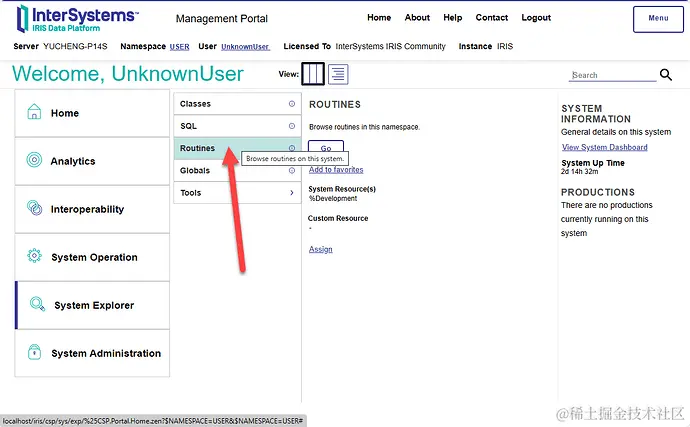Click the circle icon beside Globals

pyautogui.click(x=292, y=170)
